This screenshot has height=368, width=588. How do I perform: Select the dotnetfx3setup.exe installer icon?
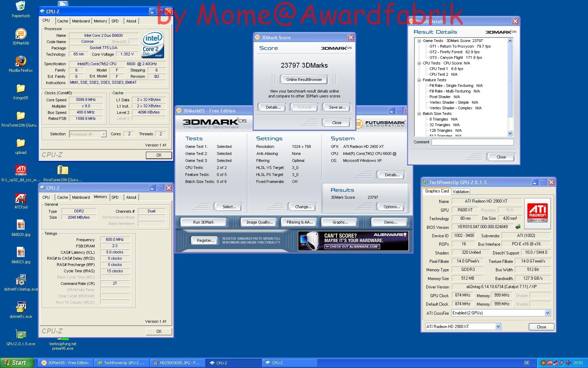click(x=21, y=280)
